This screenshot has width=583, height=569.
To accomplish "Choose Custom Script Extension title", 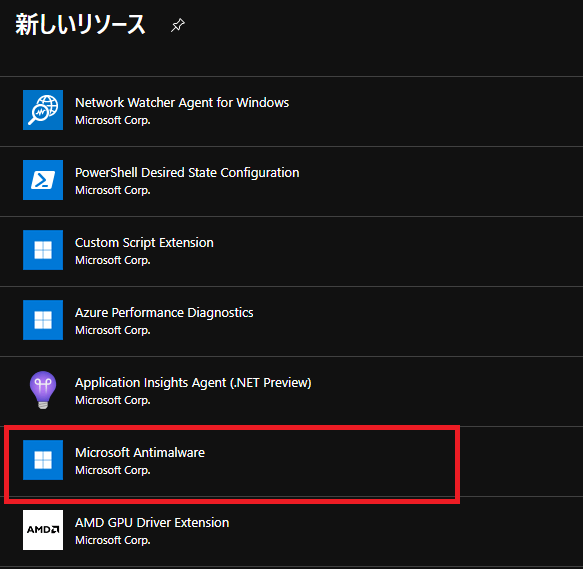I will [144, 242].
